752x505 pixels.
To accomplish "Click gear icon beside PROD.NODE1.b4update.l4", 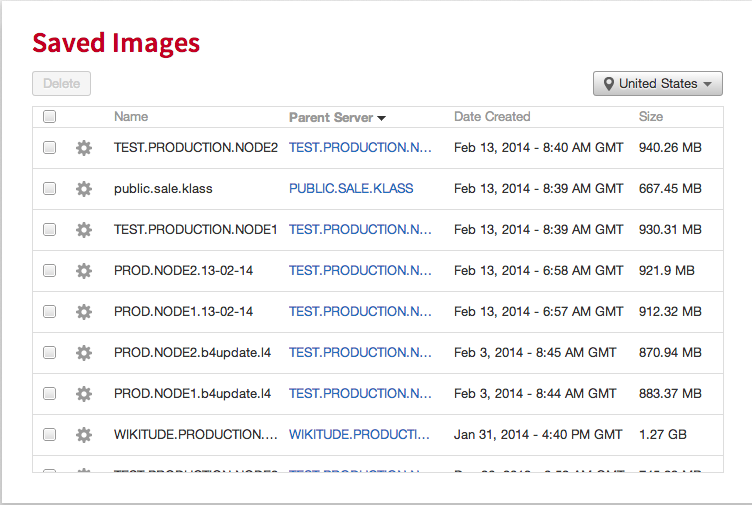I will click(84, 394).
